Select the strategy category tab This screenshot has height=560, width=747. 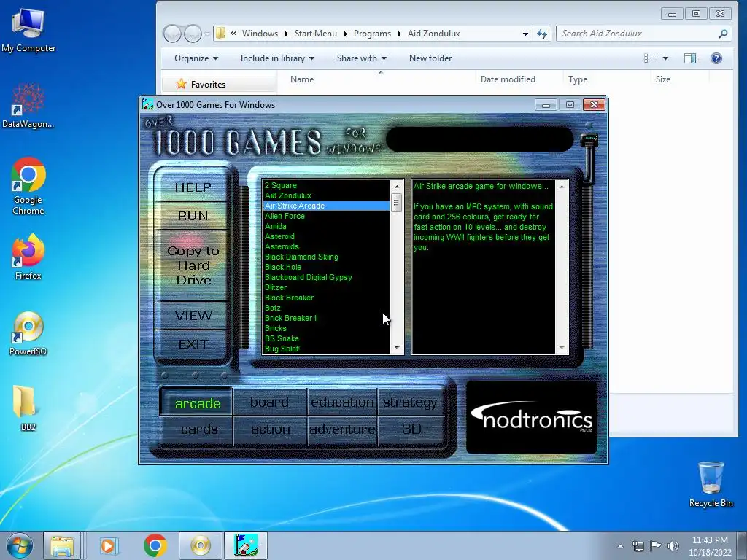410,402
